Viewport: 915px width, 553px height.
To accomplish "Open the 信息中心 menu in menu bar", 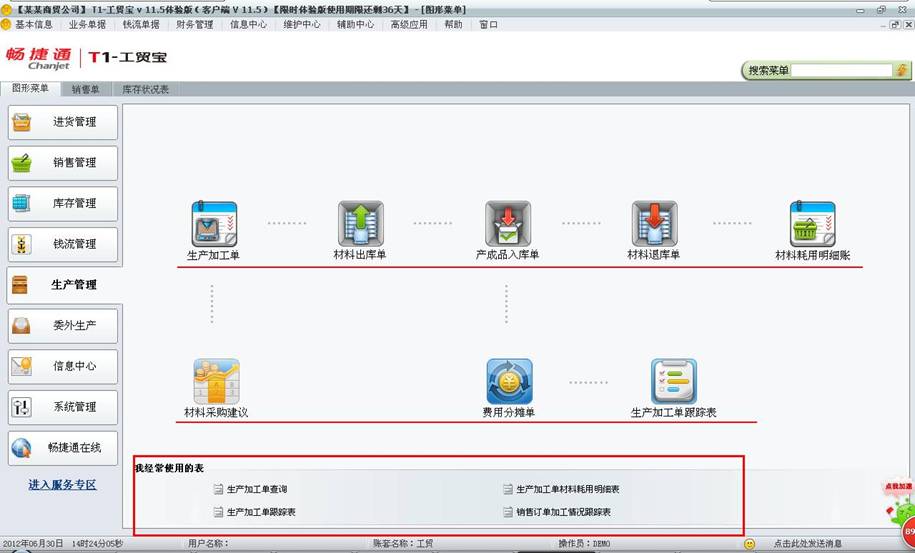I will click(x=249, y=24).
